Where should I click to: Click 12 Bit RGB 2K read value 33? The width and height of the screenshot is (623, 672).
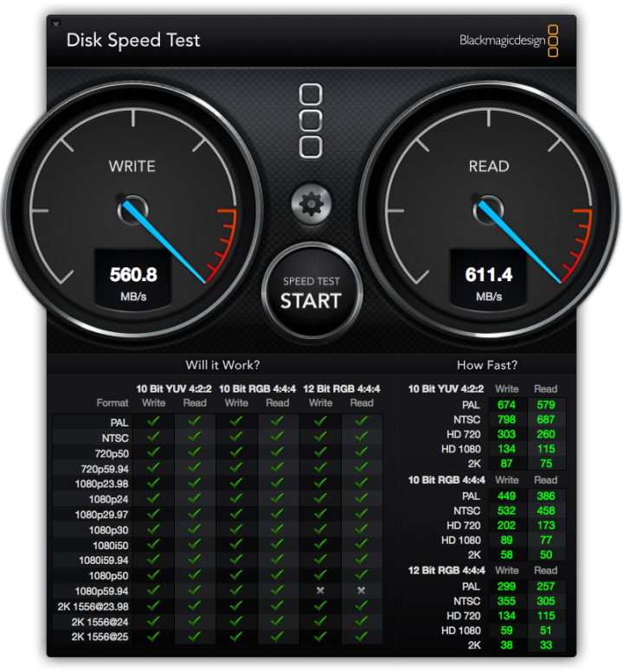546,645
